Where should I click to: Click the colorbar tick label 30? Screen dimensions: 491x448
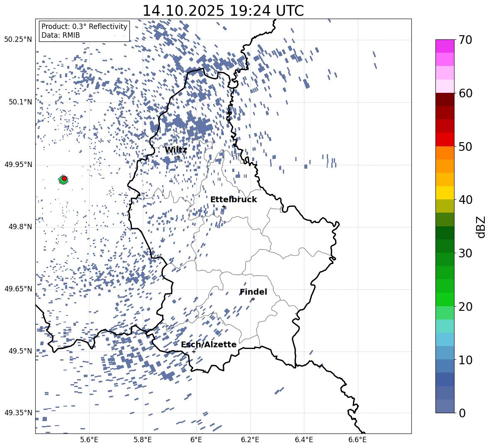466,253
